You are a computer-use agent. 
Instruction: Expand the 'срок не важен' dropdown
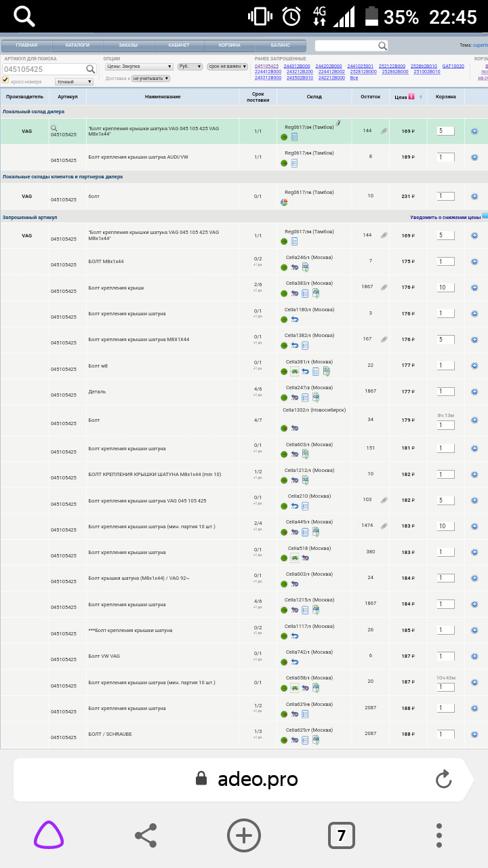pos(227,66)
